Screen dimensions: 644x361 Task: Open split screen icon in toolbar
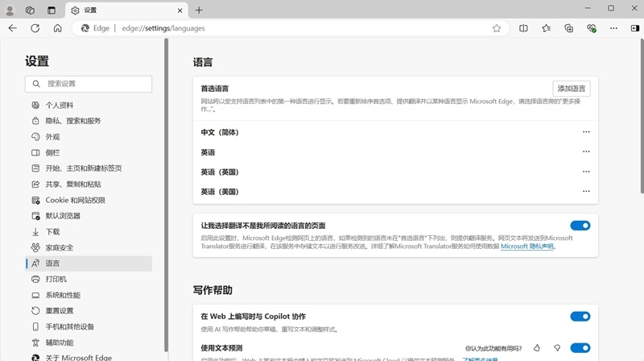click(x=523, y=28)
